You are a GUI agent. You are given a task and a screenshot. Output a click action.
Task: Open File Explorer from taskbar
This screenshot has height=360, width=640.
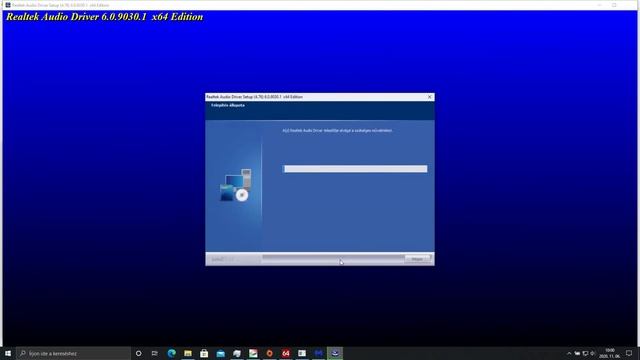[188, 353]
